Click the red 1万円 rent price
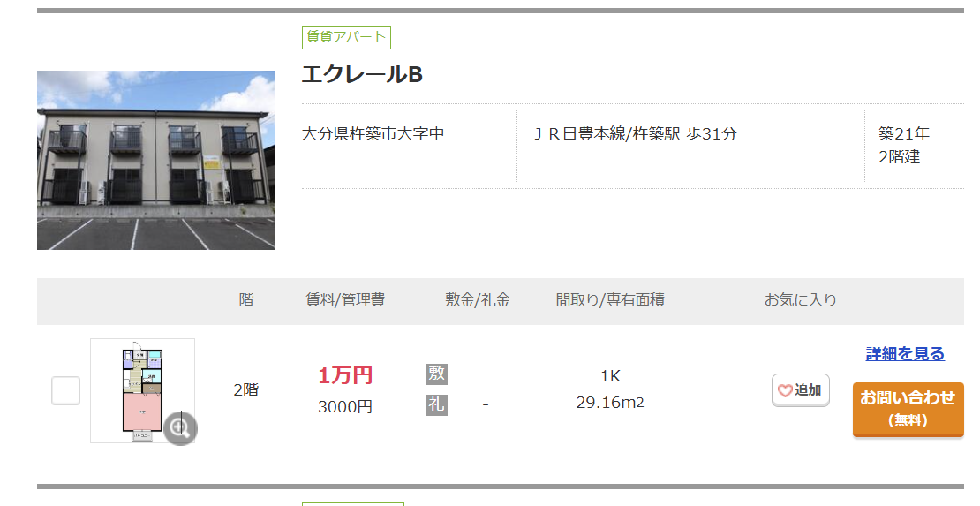Image resolution: width=980 pixels, height=506 pixels. pos(345,375)
